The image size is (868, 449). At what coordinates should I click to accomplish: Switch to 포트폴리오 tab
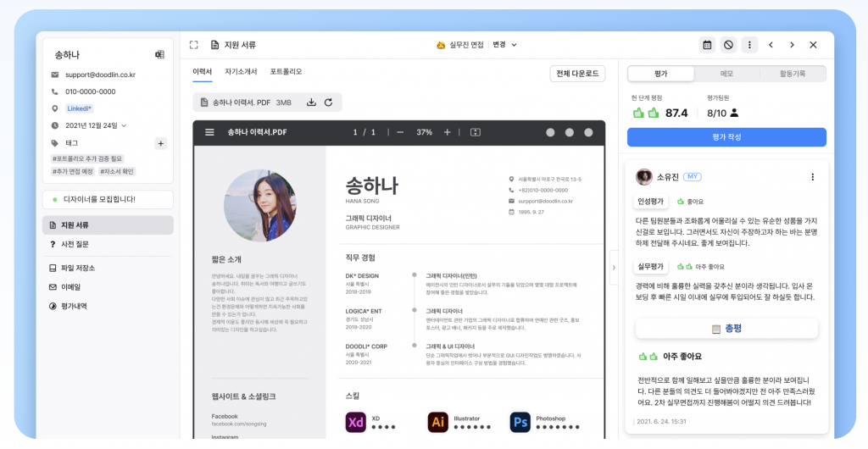click(287, 72)
